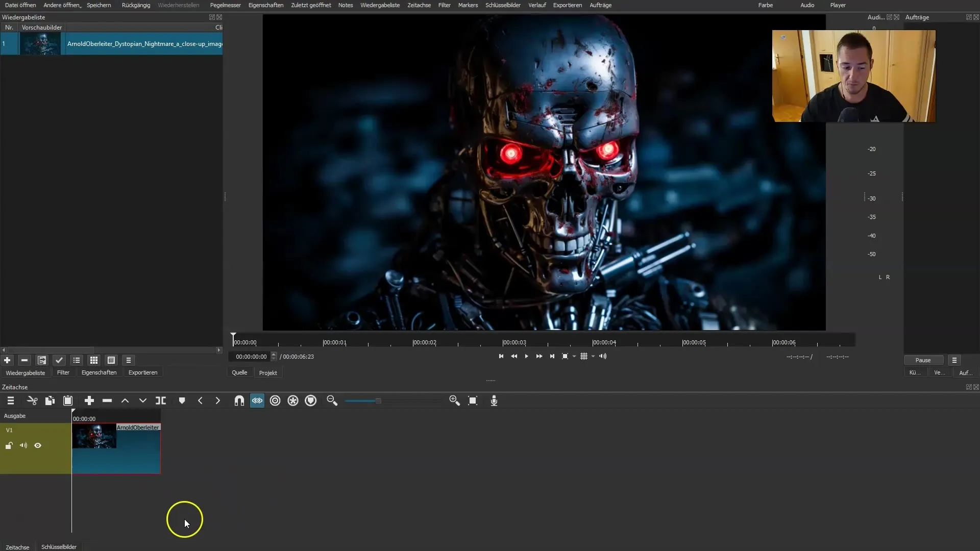Split clip at the playhead
Image resolution: width=980 pixels, height=551 pixels.
(x=161, y=401)
